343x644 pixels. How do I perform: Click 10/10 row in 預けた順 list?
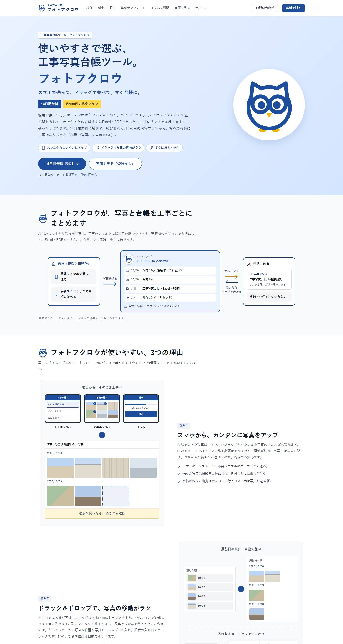[x=209, y=597]
